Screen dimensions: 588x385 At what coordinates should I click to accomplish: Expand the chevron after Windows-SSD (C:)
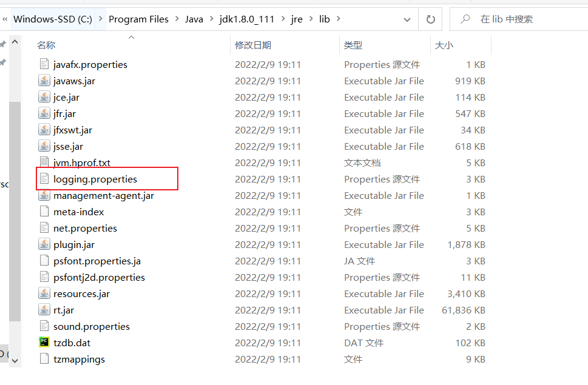(101, 18)
